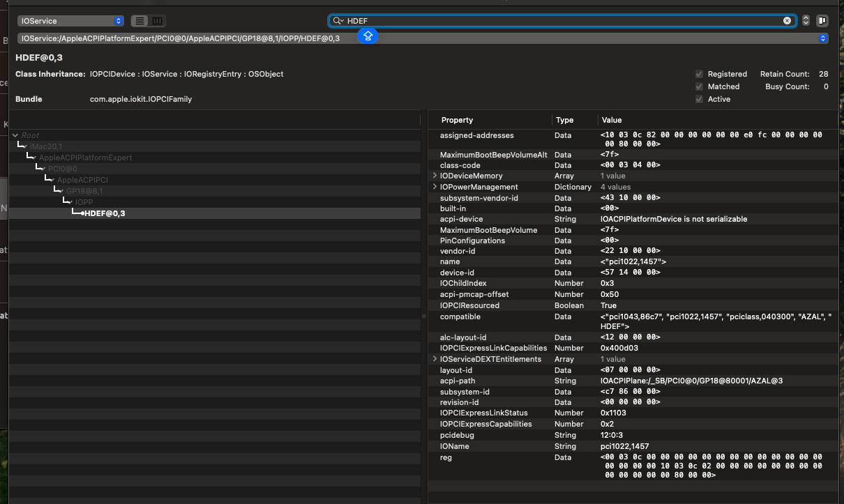Click inside the HDEF search field
Viewport: 844px width, 504px height.
(558, 21)
